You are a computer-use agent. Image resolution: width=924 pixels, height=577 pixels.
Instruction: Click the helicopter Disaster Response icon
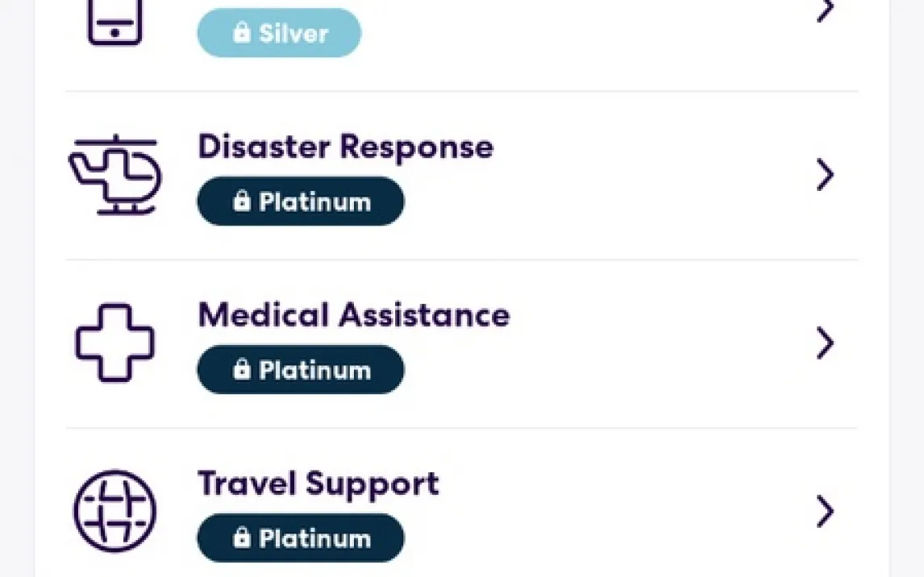pos(114,175)
